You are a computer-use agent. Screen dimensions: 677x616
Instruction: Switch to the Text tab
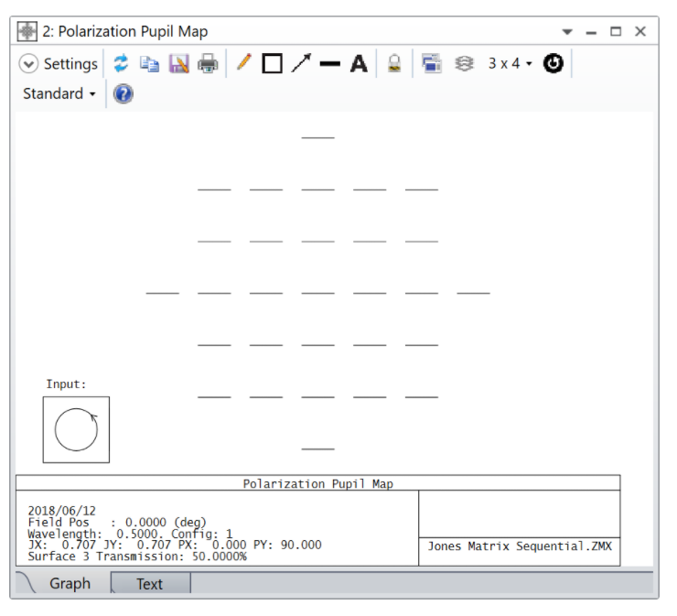[149, 584]
